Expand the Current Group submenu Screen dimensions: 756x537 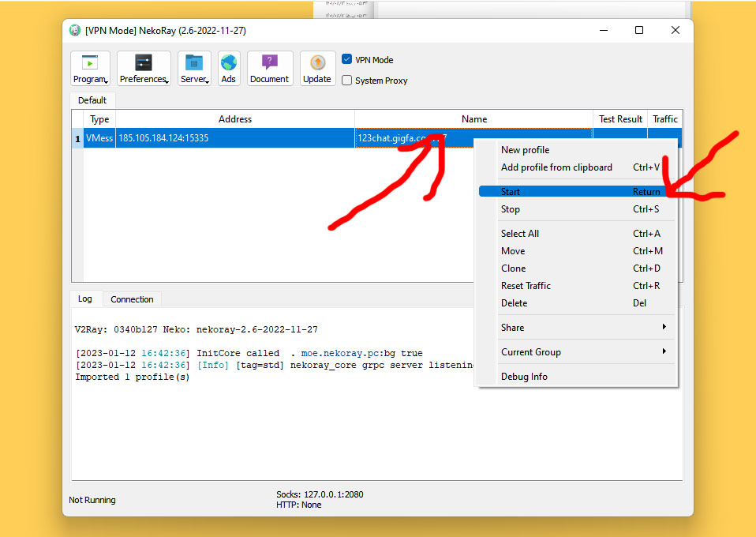[584, 352]
